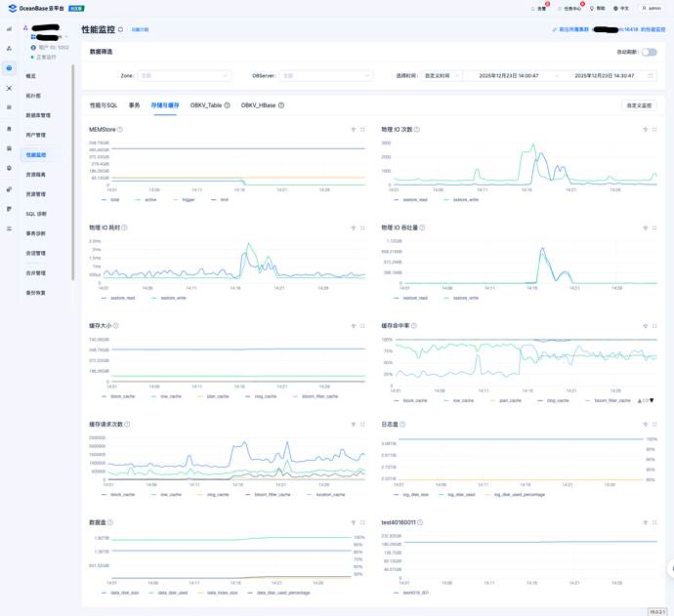Click the fullscreen icon on MEMStore chart
Image resolution: width=674 pixels, height=616 pixels.
(362, 130)
